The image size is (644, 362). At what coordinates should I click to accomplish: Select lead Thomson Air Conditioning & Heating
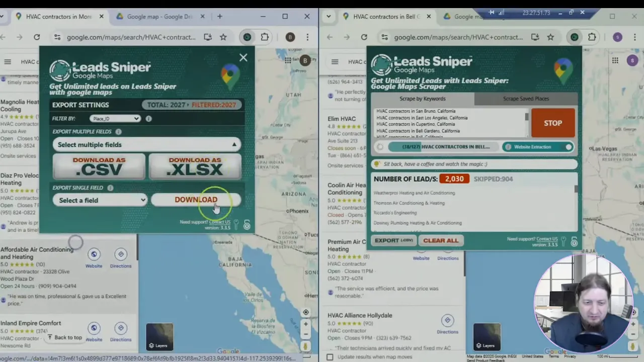click(409, 203)
